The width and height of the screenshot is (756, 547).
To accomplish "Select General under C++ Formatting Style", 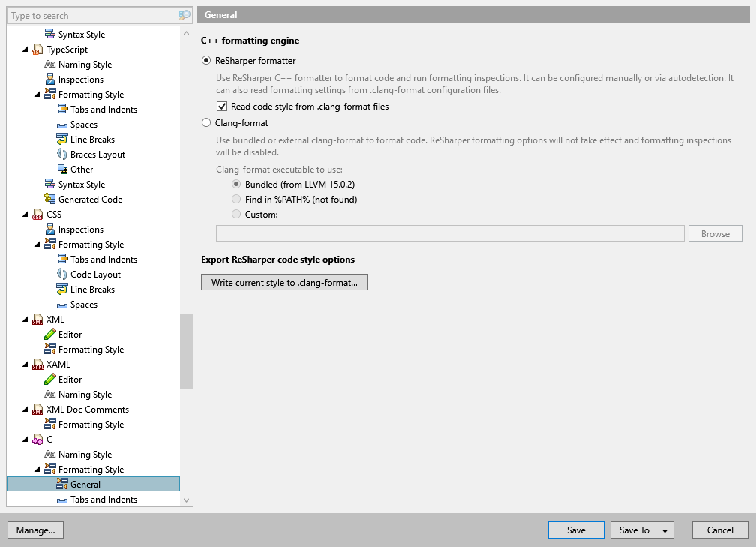I will point(93,484).
